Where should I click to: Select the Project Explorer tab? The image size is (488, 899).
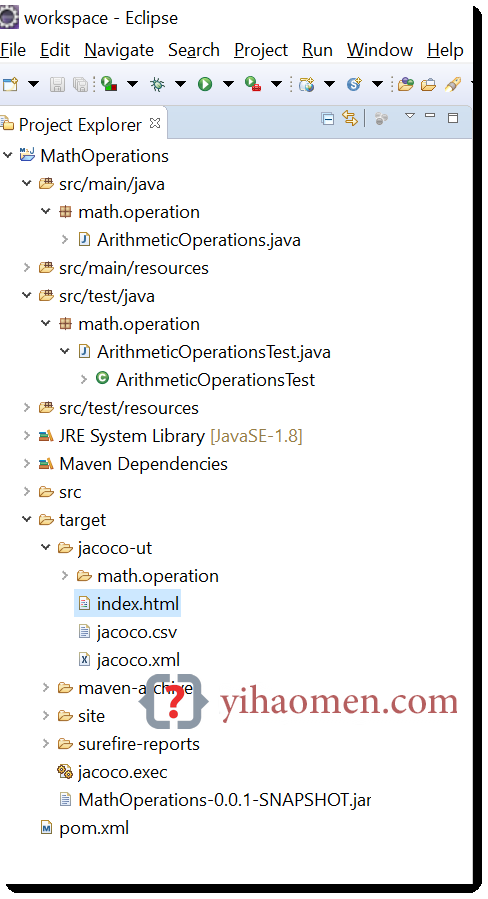[80, 124]
